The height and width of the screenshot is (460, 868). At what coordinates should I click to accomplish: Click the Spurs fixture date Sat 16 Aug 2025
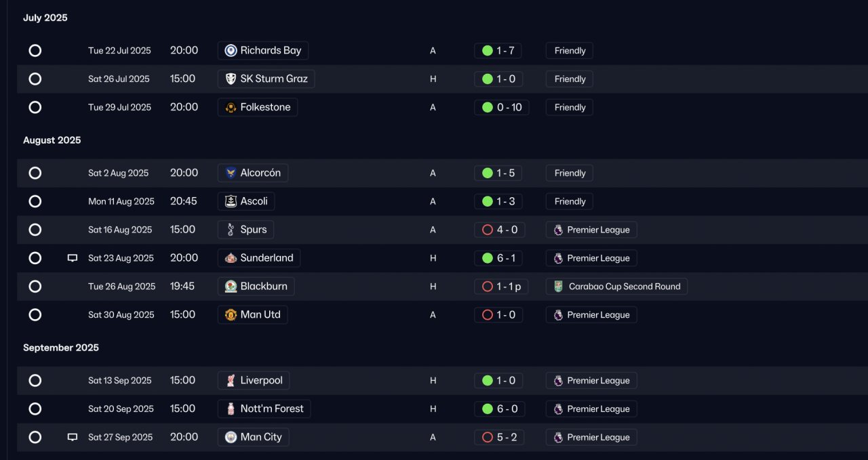120,230
